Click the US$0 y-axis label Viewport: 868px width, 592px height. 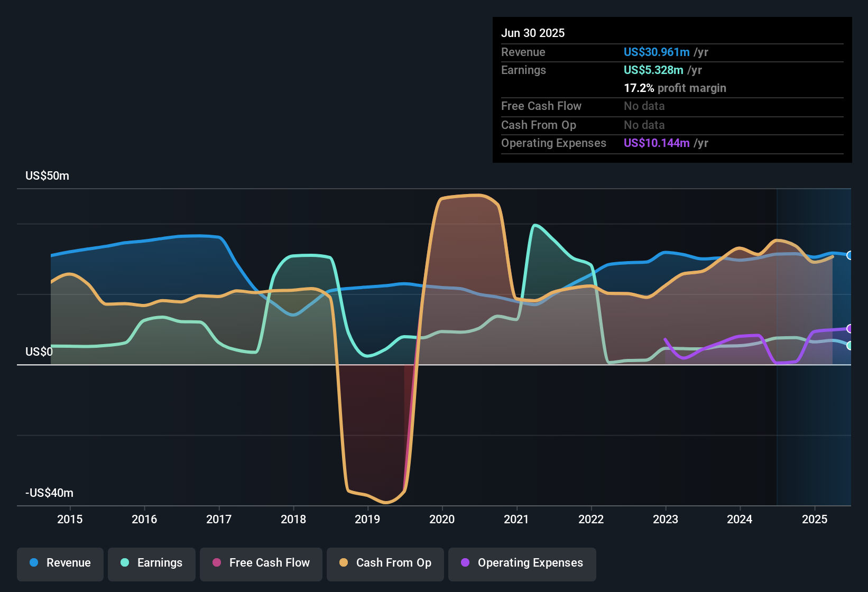coord(39,352)
